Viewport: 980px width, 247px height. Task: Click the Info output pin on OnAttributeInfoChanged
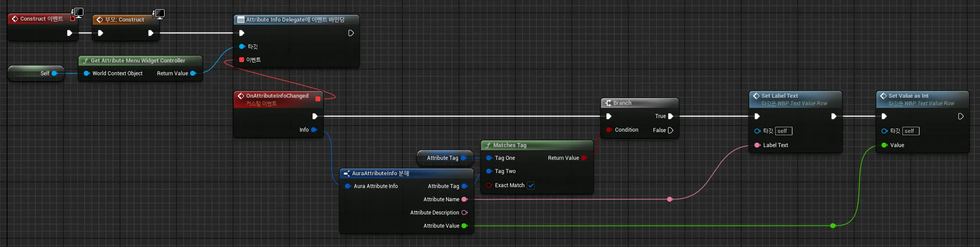[x=314, y=129]
